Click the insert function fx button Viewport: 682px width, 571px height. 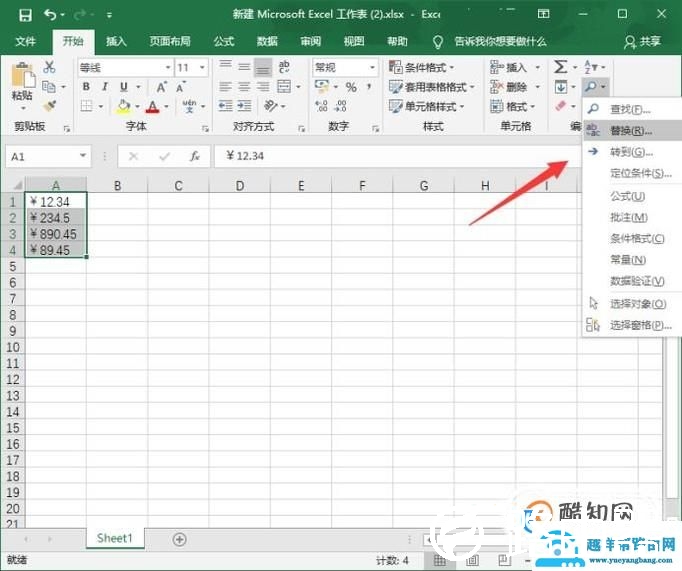coord(194,156)
